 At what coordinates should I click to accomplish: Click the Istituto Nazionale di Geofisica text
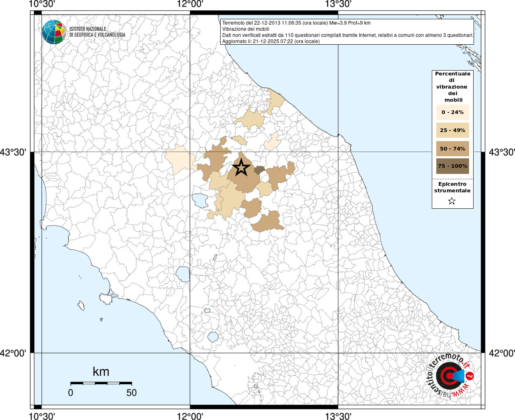pyautogui.click(x=97, y=32)
